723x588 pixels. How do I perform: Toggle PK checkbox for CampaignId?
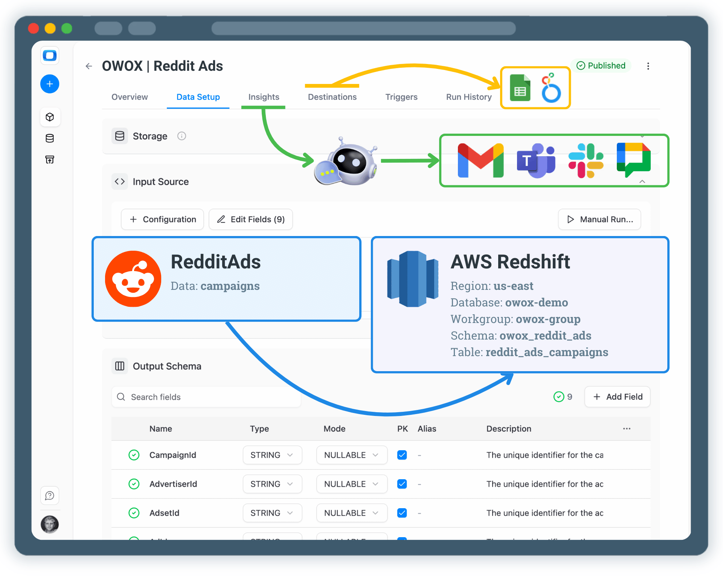(x=402, y=455)
